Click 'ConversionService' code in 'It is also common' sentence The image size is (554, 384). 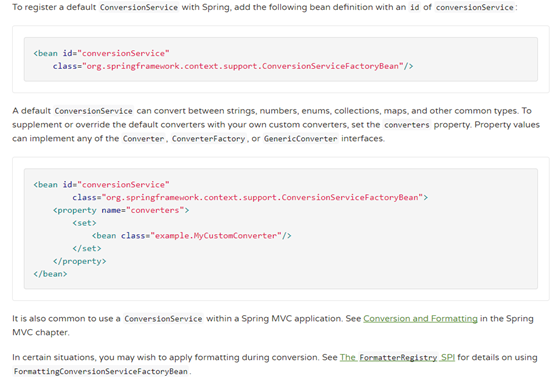pyautogui.click(x=163, y=319)
